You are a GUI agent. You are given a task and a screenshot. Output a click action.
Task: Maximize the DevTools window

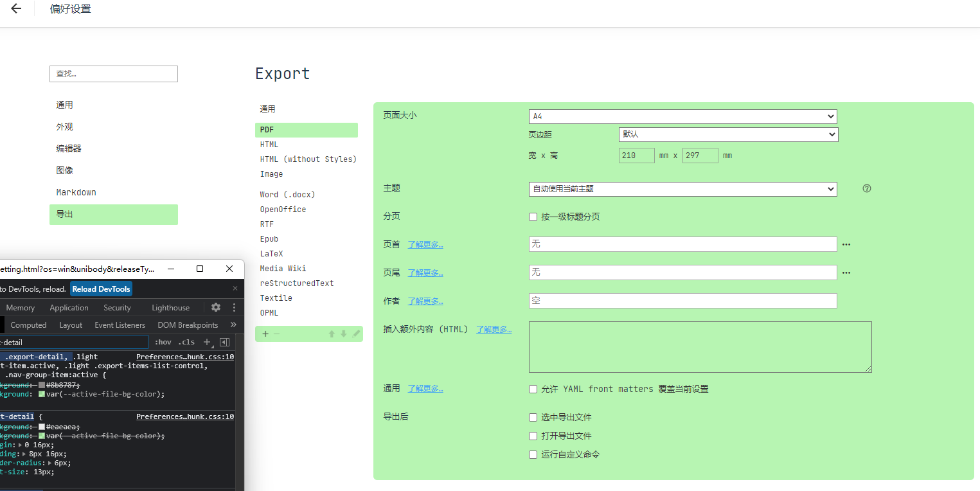pos(200,269)
